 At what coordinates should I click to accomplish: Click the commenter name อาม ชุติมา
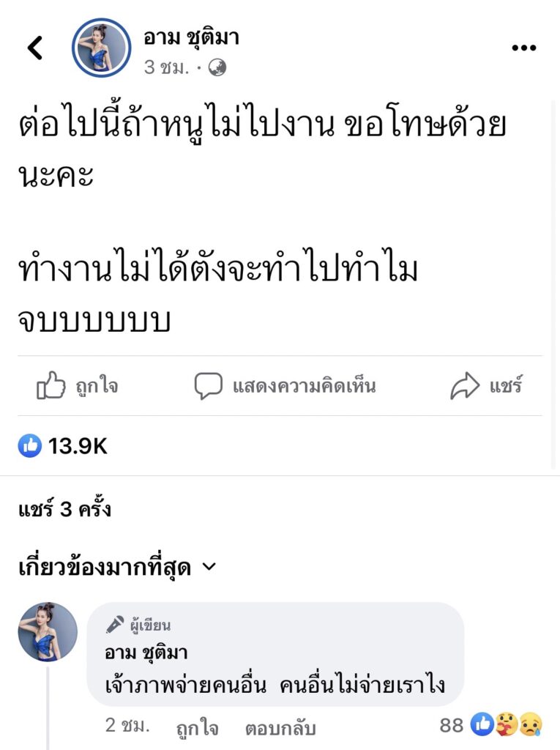click(150, 653)
